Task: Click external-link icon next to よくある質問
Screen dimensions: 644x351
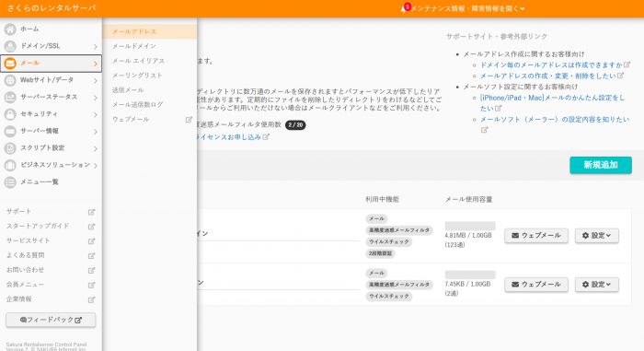Action: [x=91, y=255]
